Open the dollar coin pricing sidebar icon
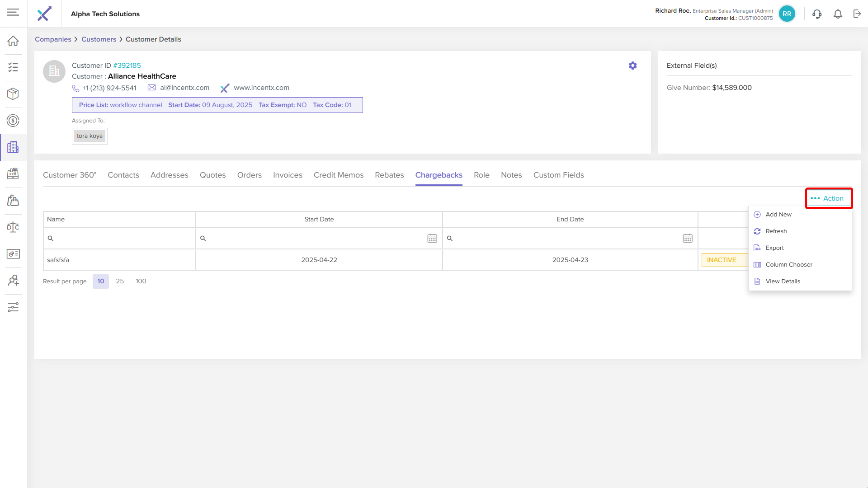The image size is (868, 488). click(x=13, y=120)
